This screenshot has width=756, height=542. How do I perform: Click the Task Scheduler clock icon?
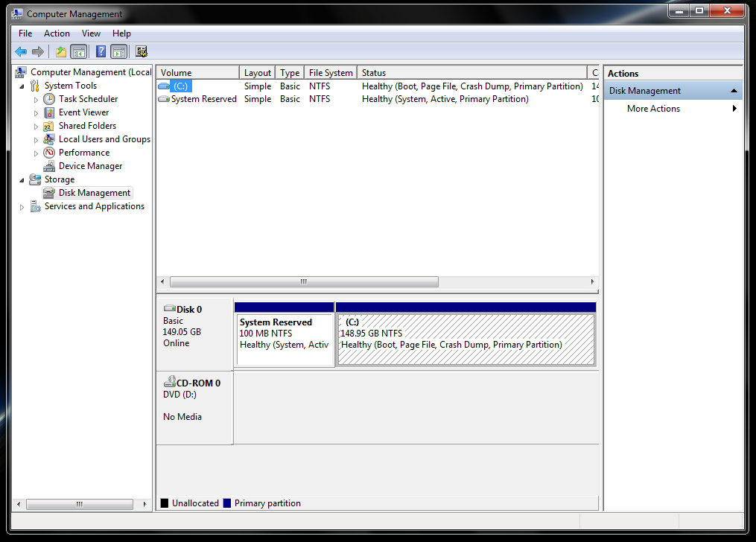pyautogui.click(x=50, y=99)
